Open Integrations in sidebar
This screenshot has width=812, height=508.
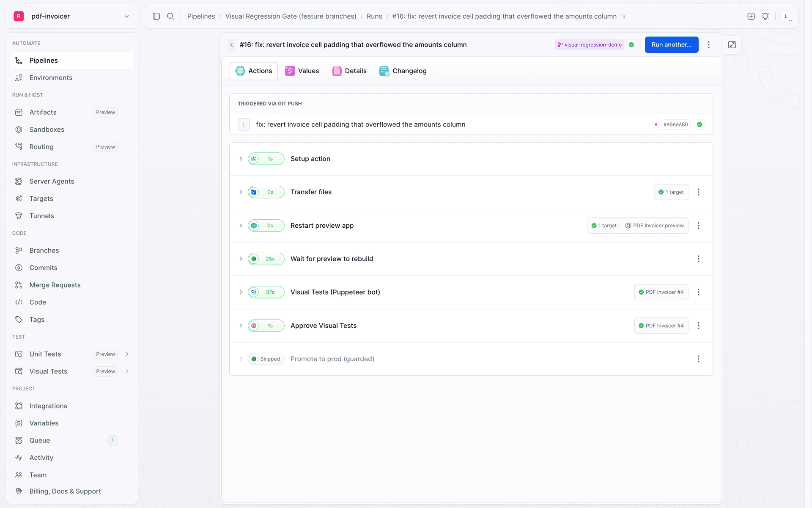coord(72,406)
